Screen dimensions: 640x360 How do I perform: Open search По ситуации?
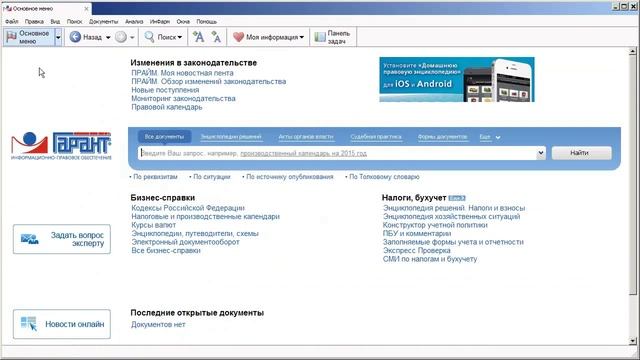212,177
